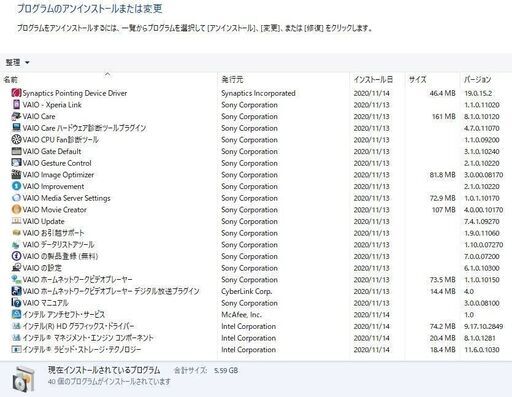Click the sort arrow above the 名前 column
512x397 pixels.
tap(107, 74)
